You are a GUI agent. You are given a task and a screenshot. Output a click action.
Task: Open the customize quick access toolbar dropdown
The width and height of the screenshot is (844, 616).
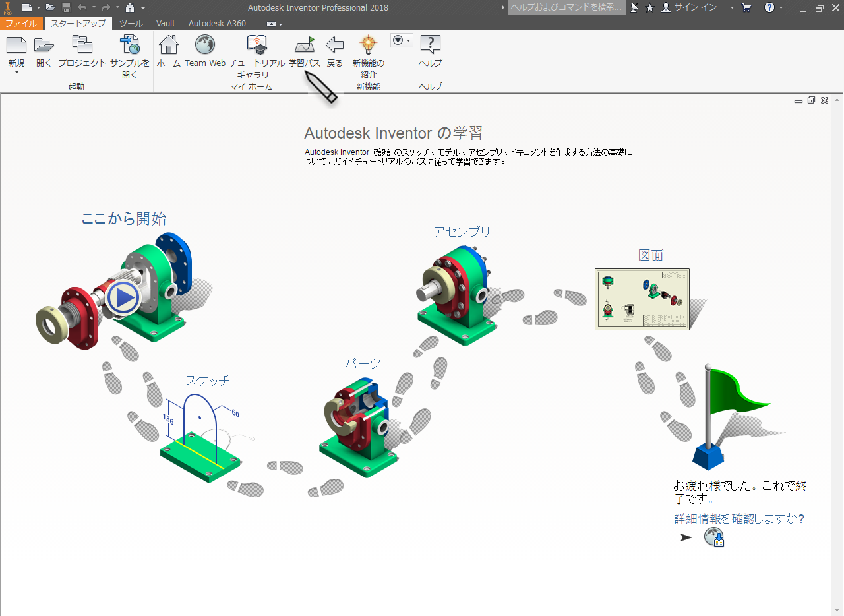143,7
